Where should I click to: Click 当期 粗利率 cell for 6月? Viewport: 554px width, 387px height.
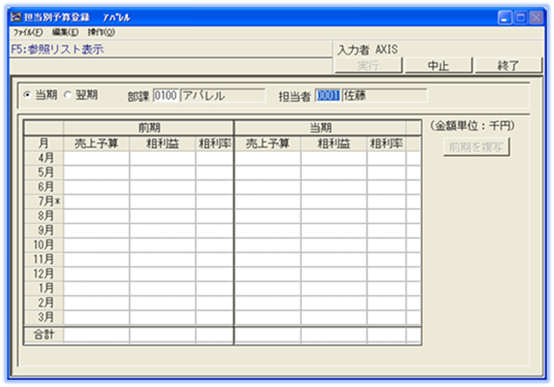tap(387, 187)
